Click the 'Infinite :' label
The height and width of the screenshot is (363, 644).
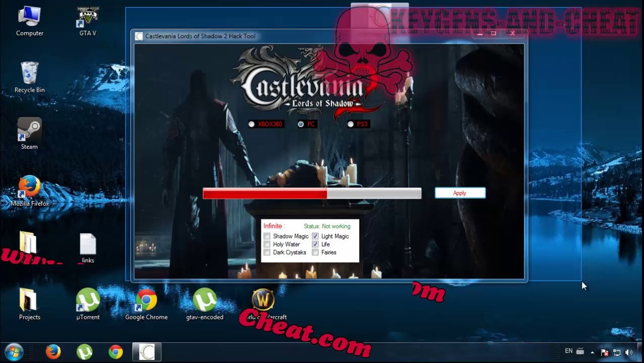(x=274, y=226)
